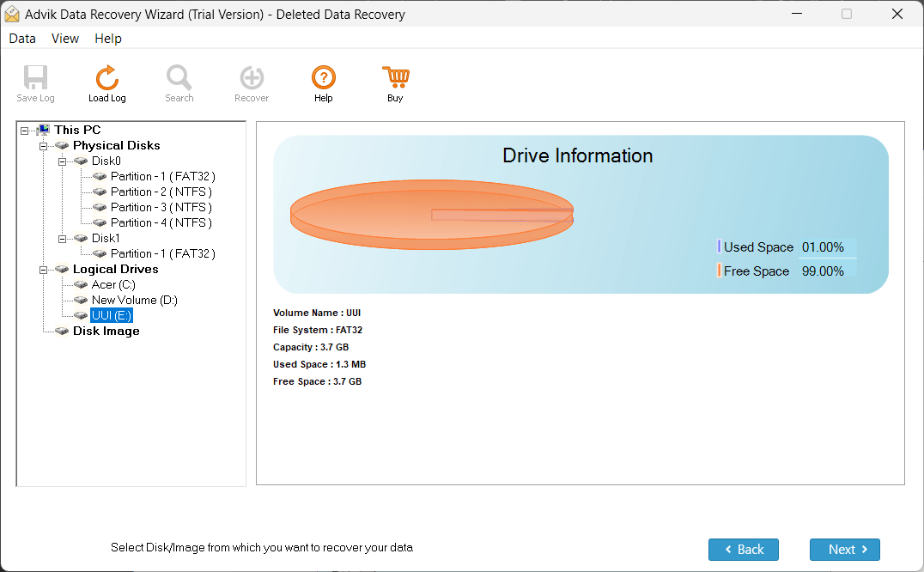
Task: Click the 01.00% used space value
Action: pyautogui.click(x=823, y=247)
